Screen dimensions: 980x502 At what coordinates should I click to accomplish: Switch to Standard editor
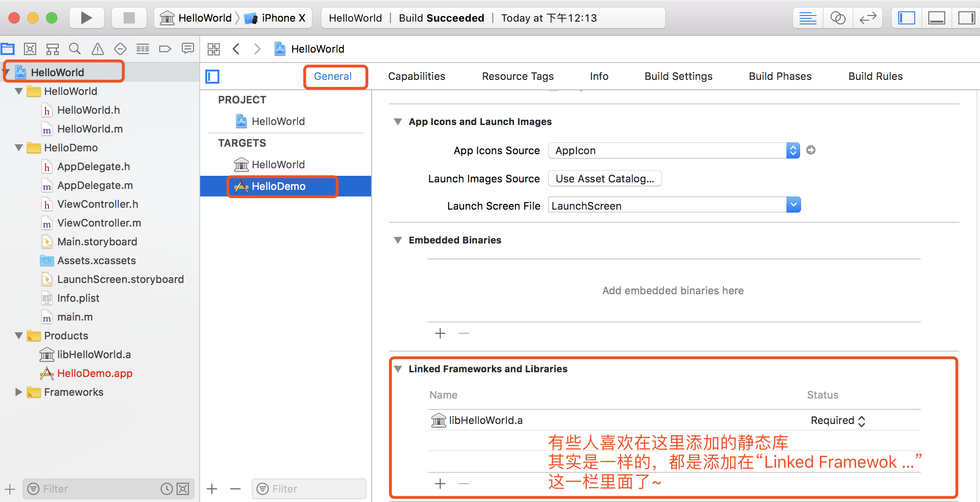pos(808,18)
